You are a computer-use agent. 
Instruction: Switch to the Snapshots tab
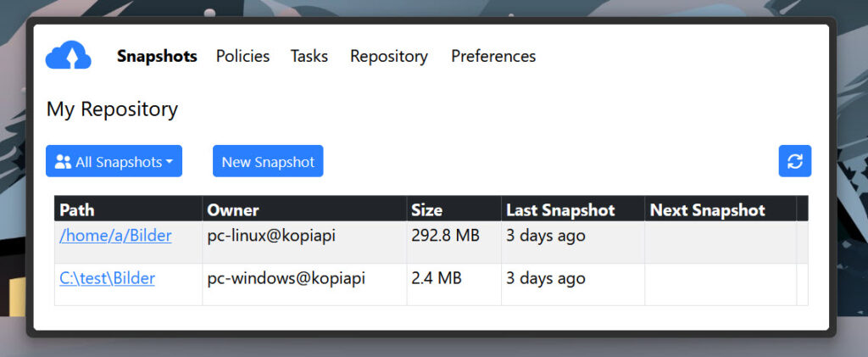tap(157, 56)
